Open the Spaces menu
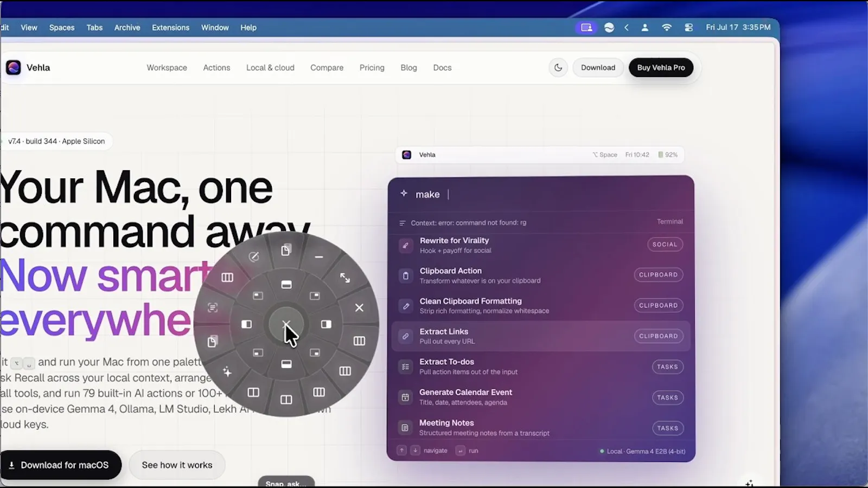Viewport: 868px width, 488px height. click(x=62, y=28)
